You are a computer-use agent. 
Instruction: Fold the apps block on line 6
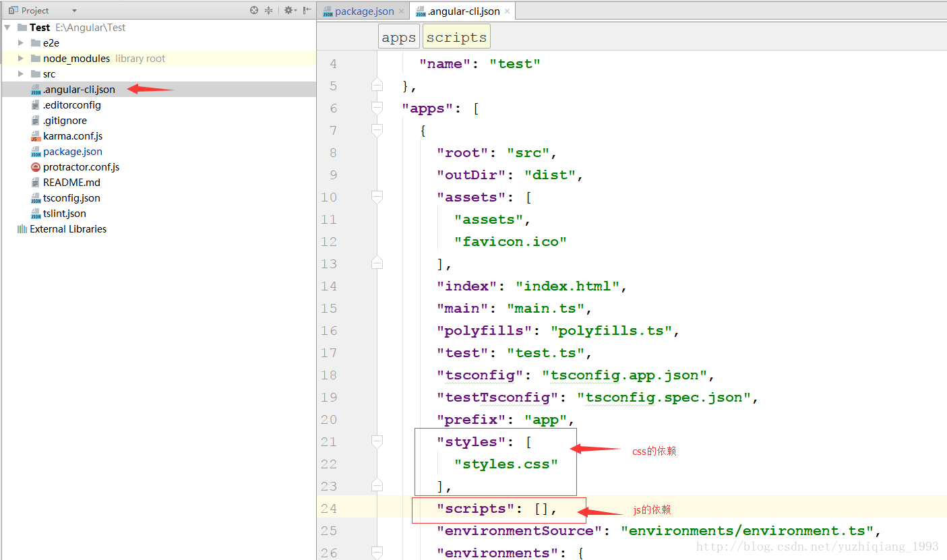[377, 108]
